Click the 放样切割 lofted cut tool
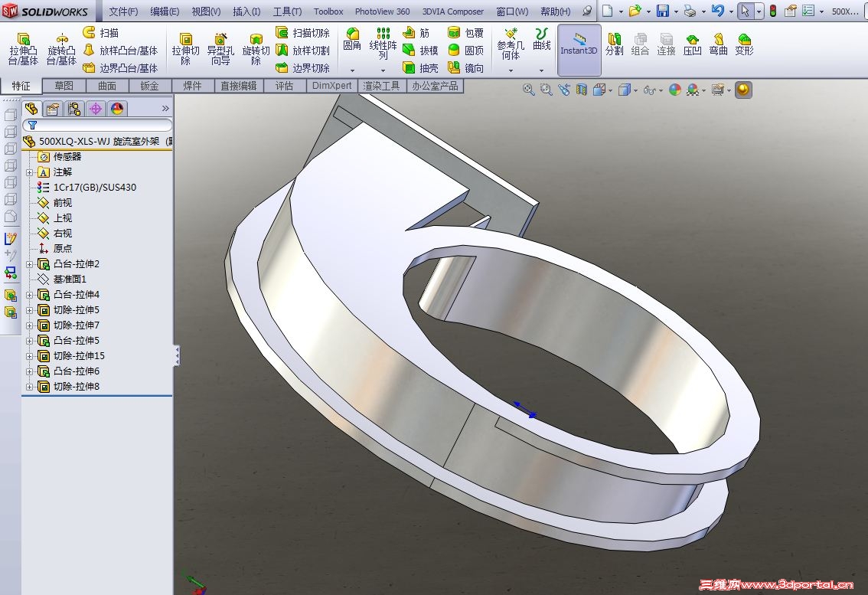The height and width of the screenshot is (595, 868). coord(303,51)
